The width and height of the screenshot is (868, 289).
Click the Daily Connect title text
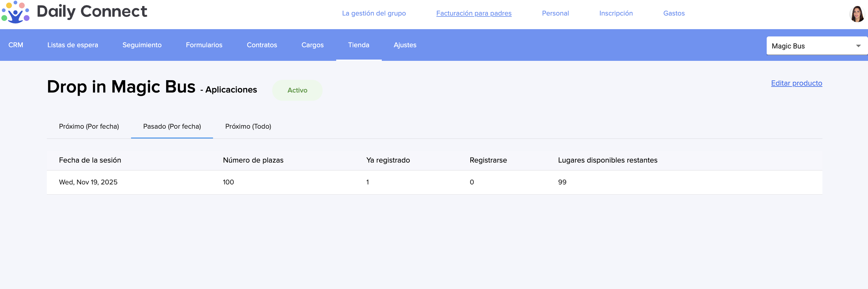pyautogui.click(x=92, y=11)
